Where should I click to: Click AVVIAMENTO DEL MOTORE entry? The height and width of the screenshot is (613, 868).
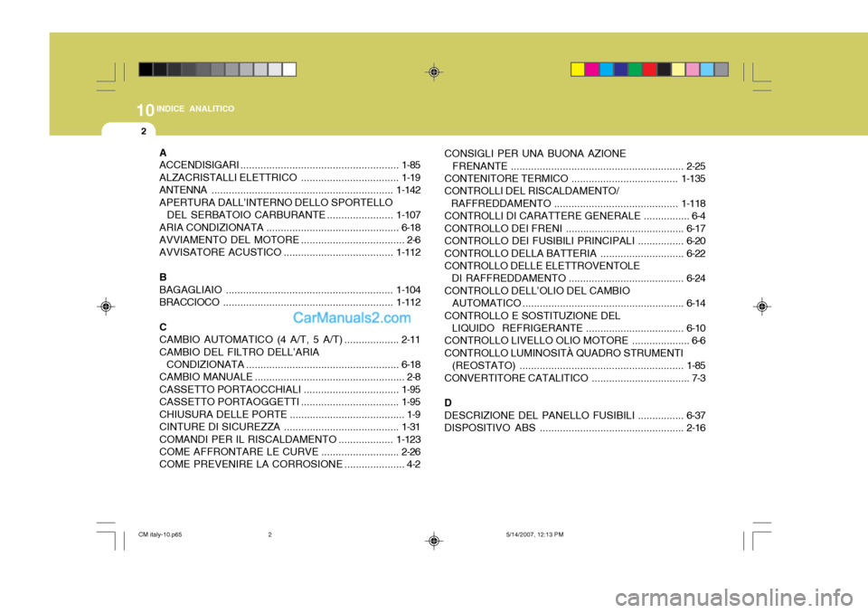tap(289, 240)
